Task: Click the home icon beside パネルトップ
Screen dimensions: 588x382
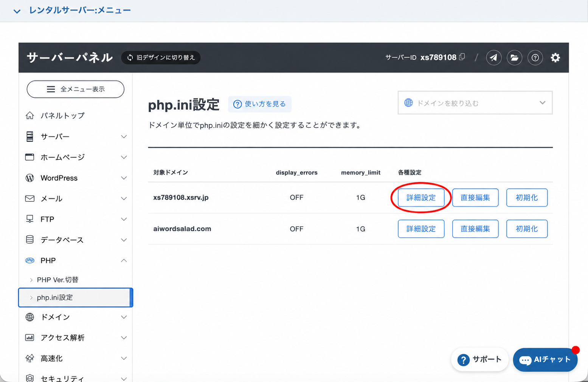Action: [30, 116]
